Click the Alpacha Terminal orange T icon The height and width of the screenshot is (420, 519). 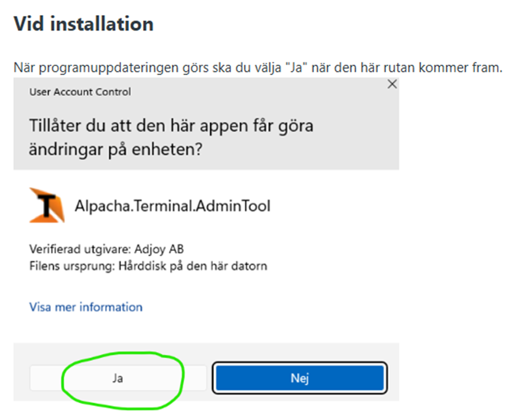pos(47,205)
